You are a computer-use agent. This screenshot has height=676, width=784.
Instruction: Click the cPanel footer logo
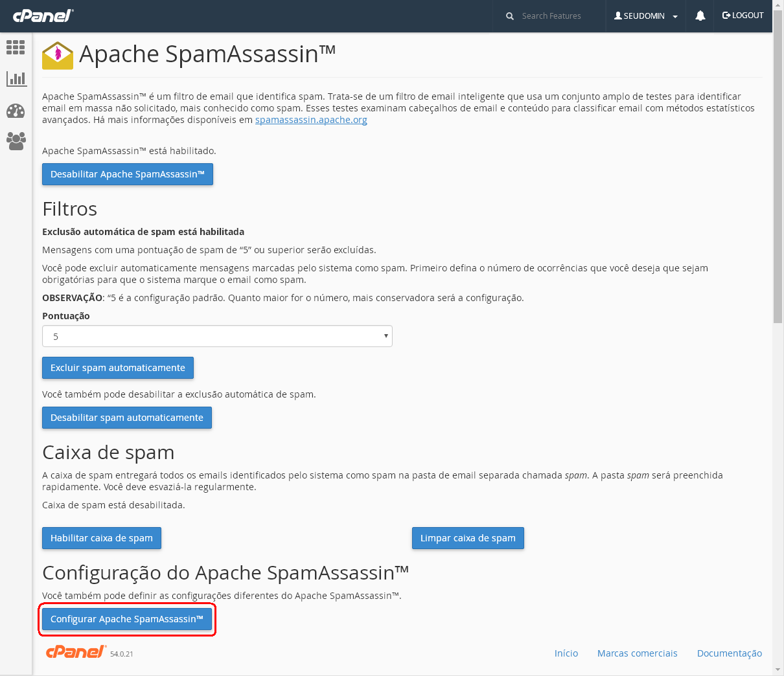(x=76, y=652)
